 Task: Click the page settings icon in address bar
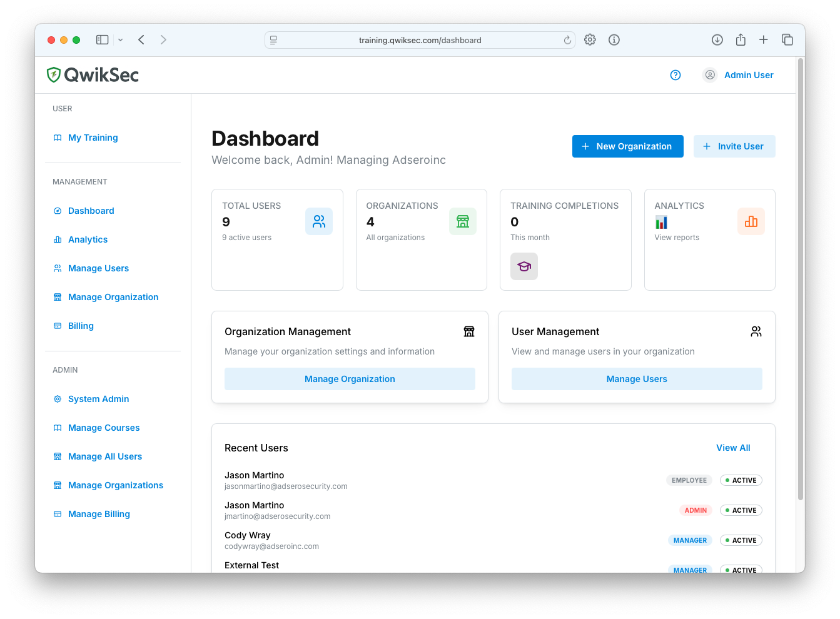[x=273, y=40]
